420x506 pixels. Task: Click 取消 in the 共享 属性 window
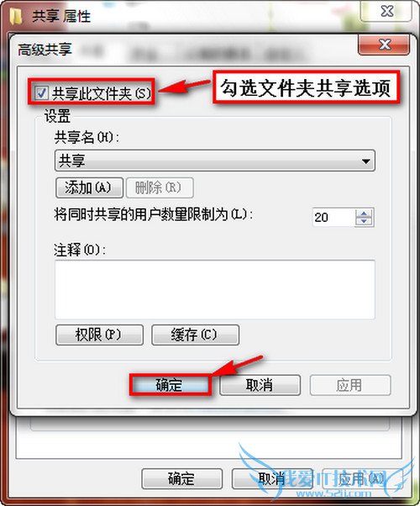[x=272, y=478]
